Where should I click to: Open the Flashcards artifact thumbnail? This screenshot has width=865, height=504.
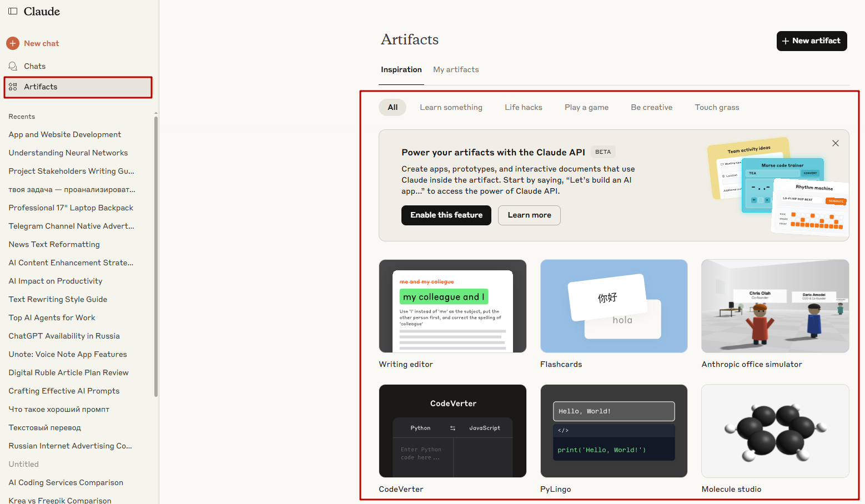[614, 306]
